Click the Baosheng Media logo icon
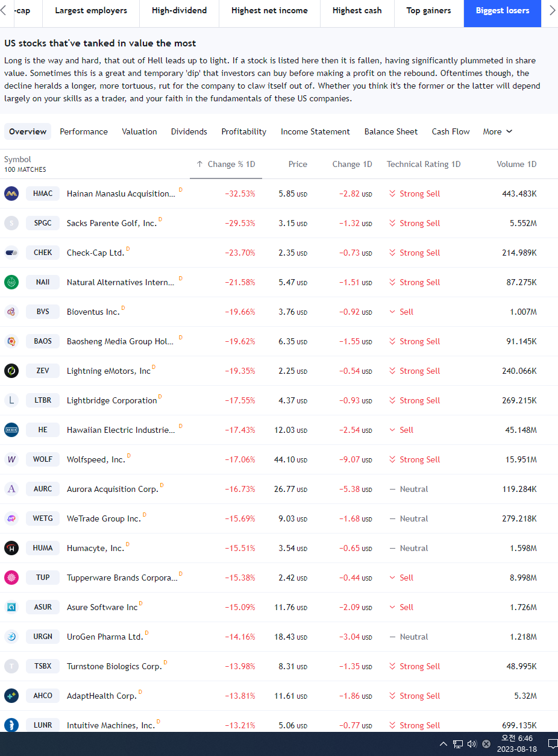Screen dimensions: 558x756 (x=11, y=341)
